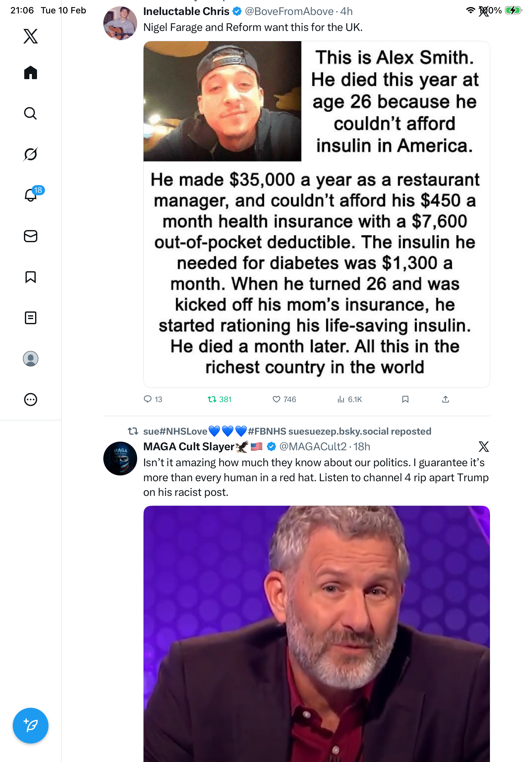
Task: Open Lists icon in sidebar
Action: (31, 318)
